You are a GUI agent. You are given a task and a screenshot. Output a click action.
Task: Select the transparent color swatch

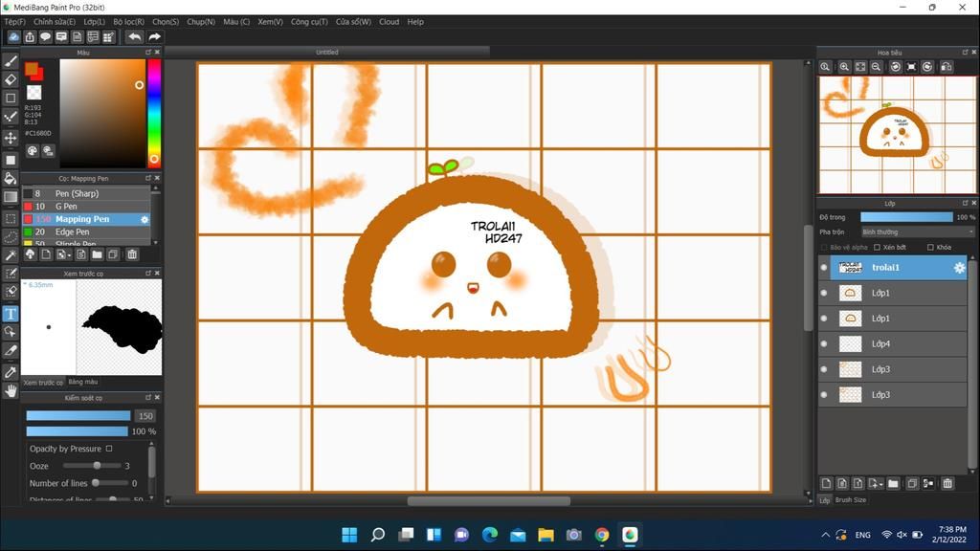[x=33, y=93]
